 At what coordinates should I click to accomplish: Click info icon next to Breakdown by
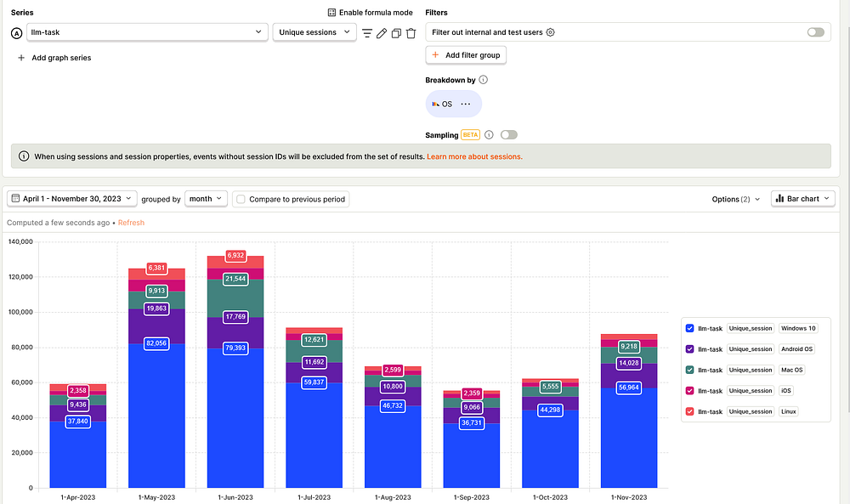coord(484,80)
